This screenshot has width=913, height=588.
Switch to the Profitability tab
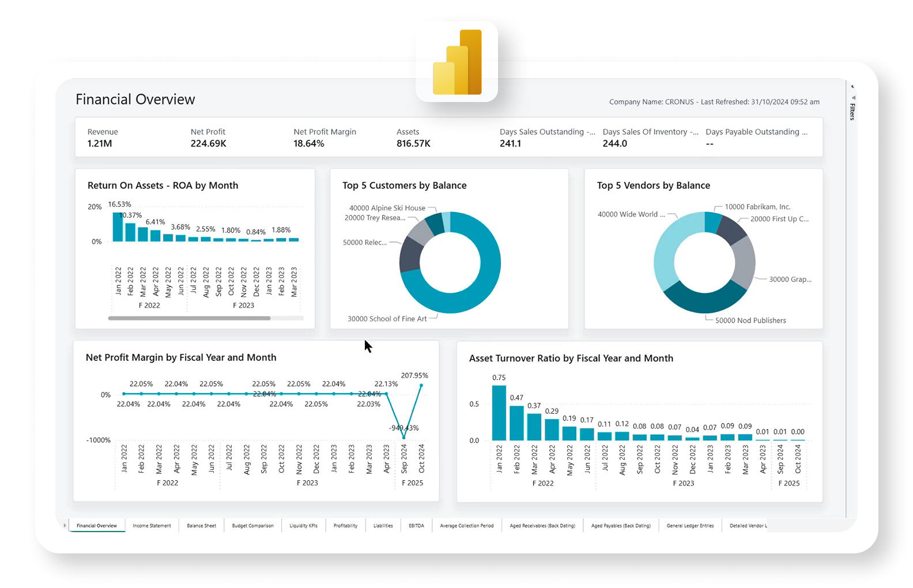click(345, 526)
